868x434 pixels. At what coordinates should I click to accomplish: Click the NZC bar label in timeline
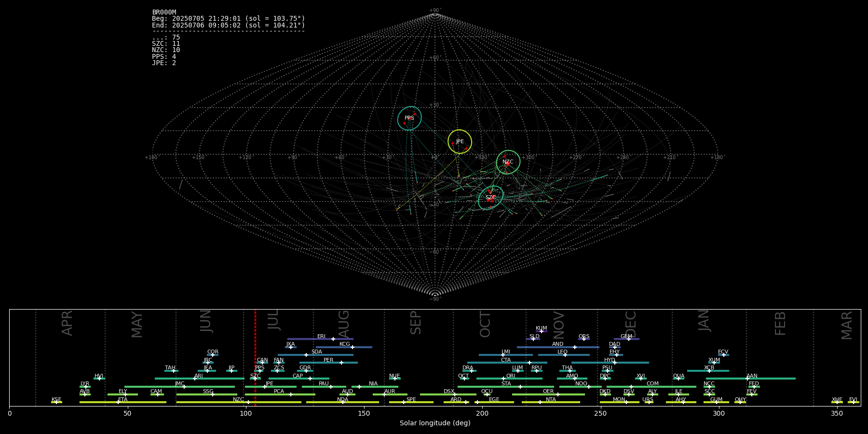(239, 400)
